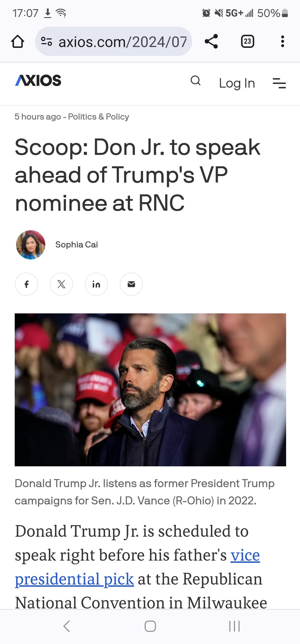The height and width of the screenshot is (644, 300).
Task: Share article on Facebook
Action: (26, 284)
